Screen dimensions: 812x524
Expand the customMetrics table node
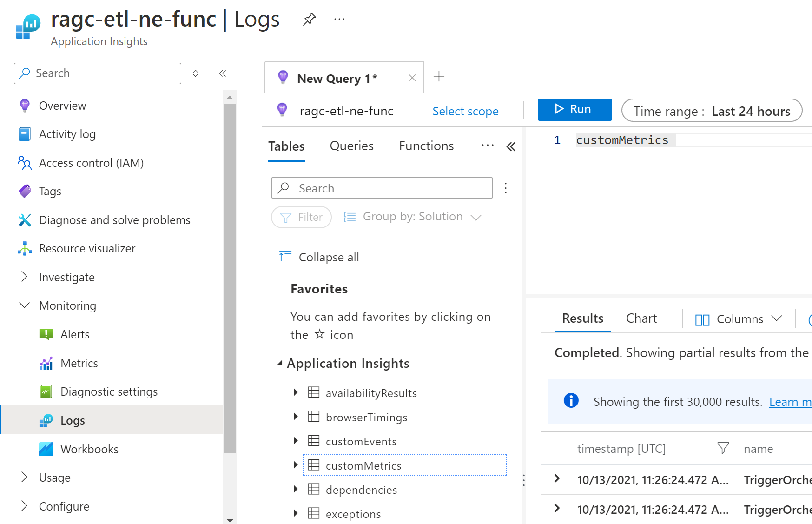coord(296,465)
